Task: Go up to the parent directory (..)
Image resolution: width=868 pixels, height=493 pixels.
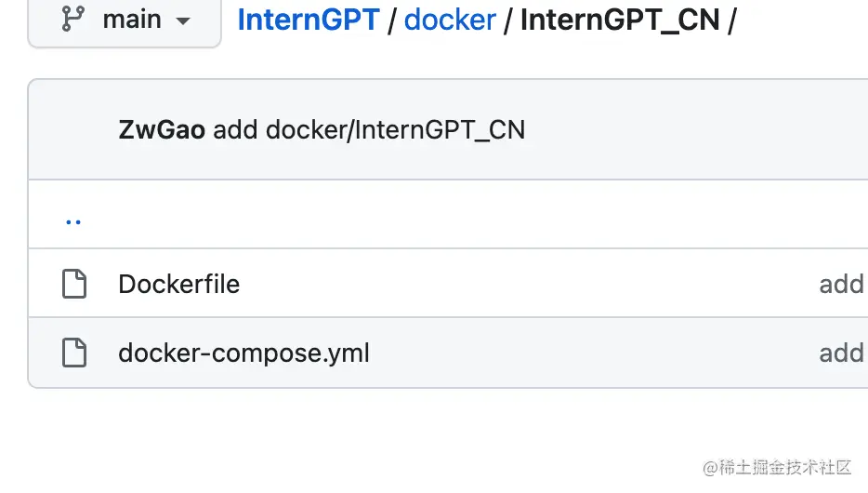Action: [73, 220]
